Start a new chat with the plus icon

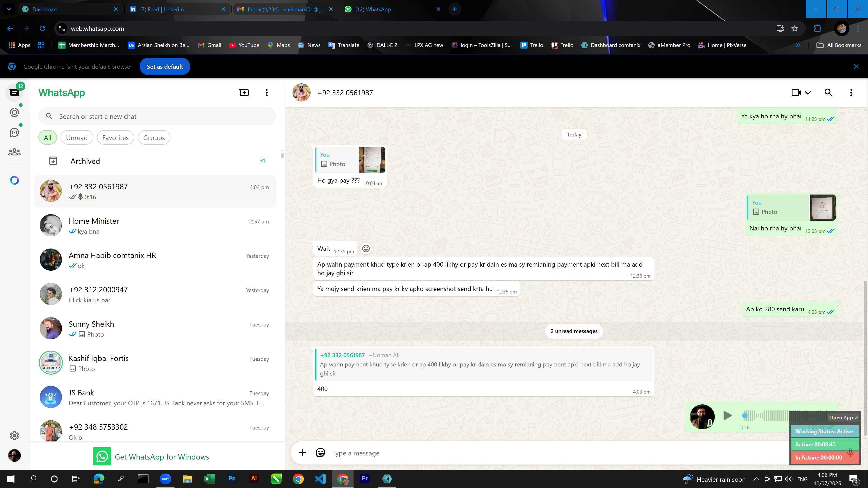pos(244,93)
